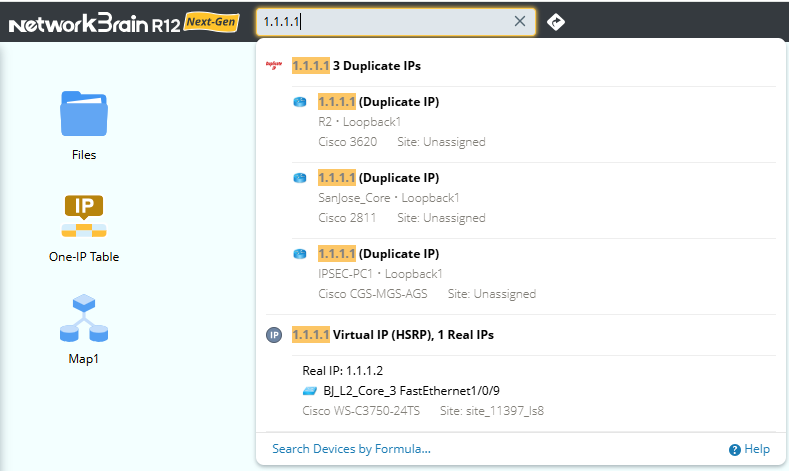Click the path direction icon beside search
Image resolution: width=789 pixels, height=471 pixels.
point(556,22)
